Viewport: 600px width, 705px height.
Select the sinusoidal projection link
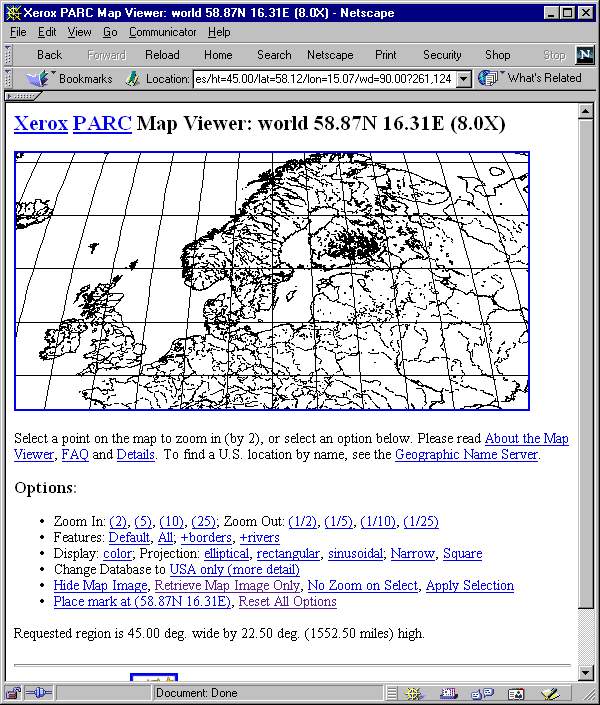pos(354,553)
